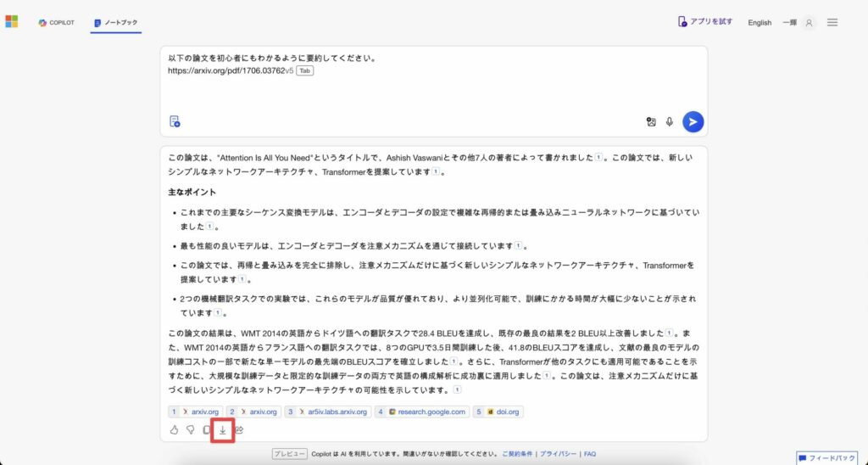Switch to the COPILOT tab

tap(57, 23)
